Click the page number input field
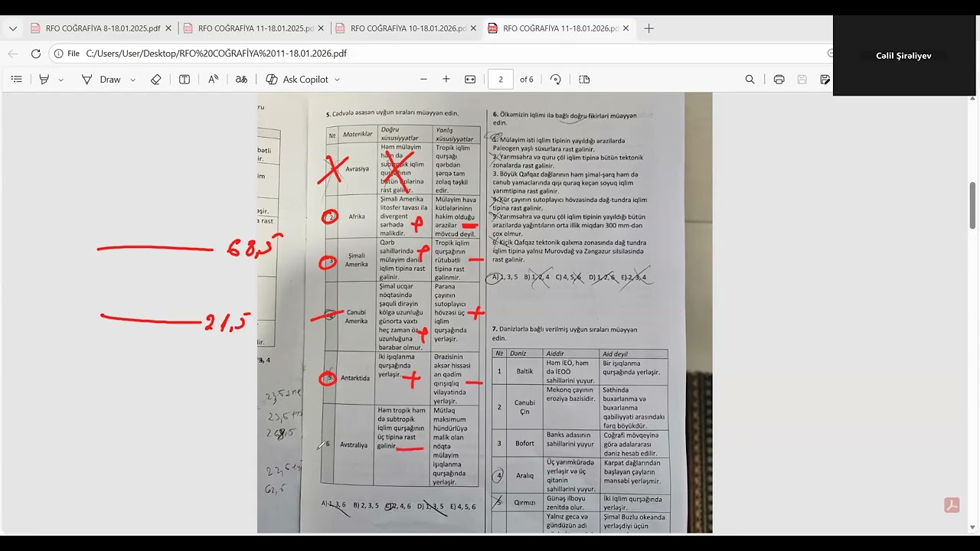 pyautogui.click(x=501, y=80)
